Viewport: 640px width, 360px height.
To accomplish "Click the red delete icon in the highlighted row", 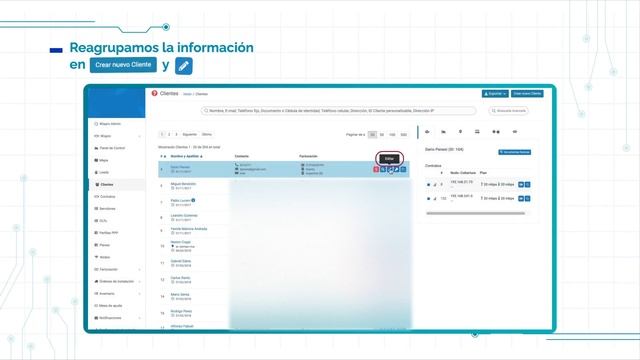I will click(x=376, y=169).
